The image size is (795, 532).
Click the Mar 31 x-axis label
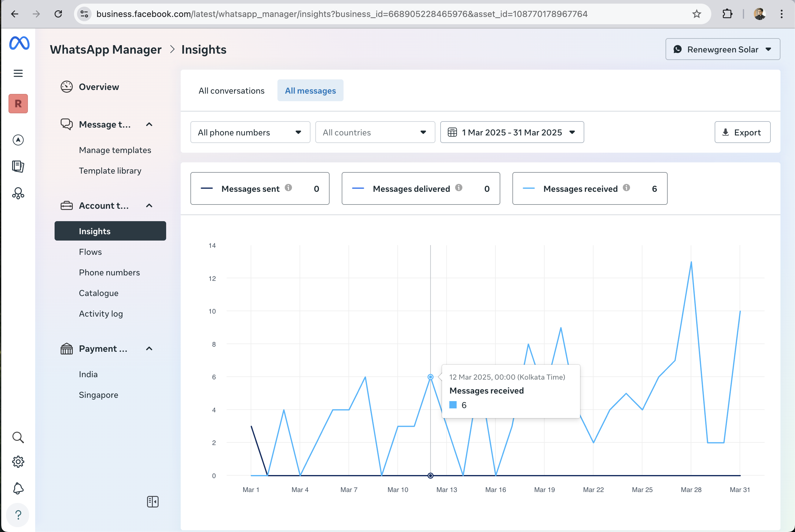tap(740, 490)
